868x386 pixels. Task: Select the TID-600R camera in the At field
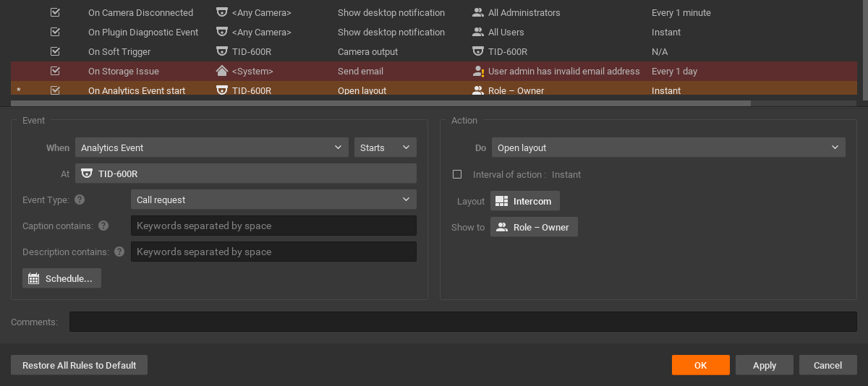pyautogui.click(x=246, y=173)
